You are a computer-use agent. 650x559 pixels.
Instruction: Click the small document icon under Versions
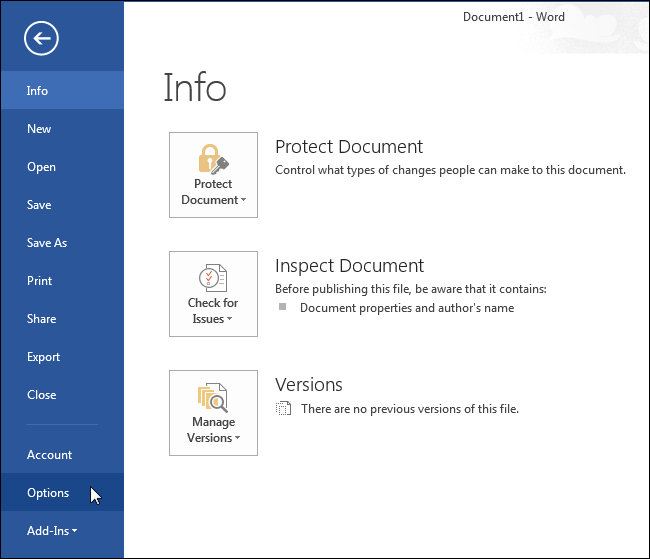284,408
